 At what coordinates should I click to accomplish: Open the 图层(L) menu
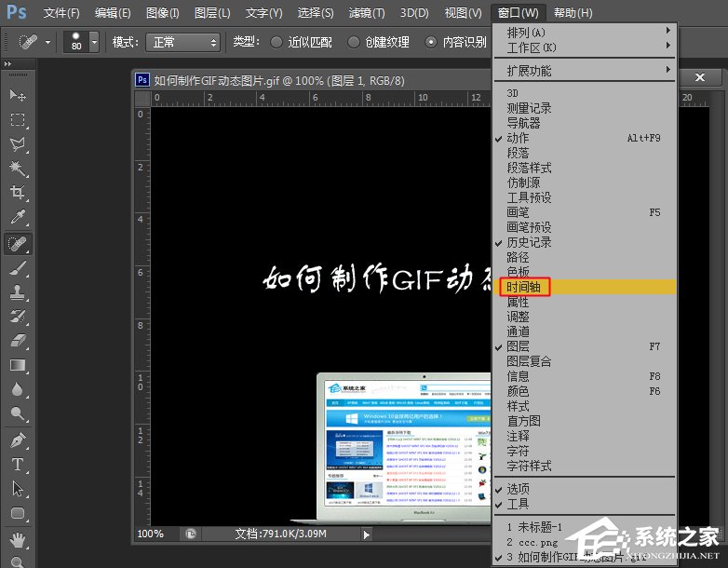coord(212,12)
